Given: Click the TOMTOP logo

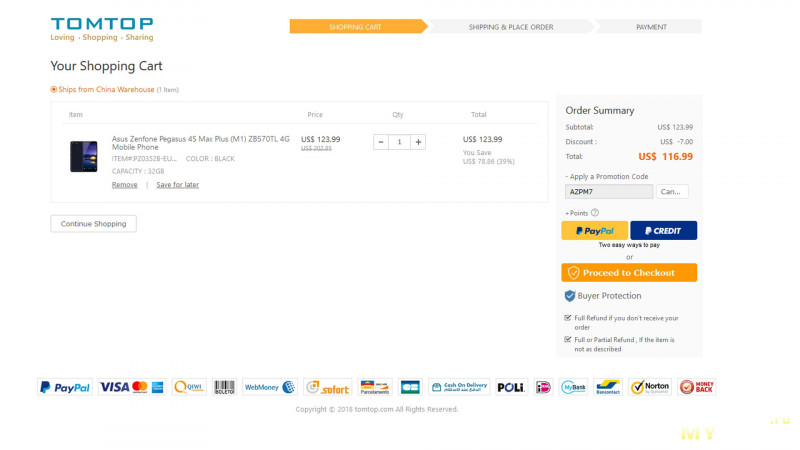Looking at the screenshot, I should (102, 29).
